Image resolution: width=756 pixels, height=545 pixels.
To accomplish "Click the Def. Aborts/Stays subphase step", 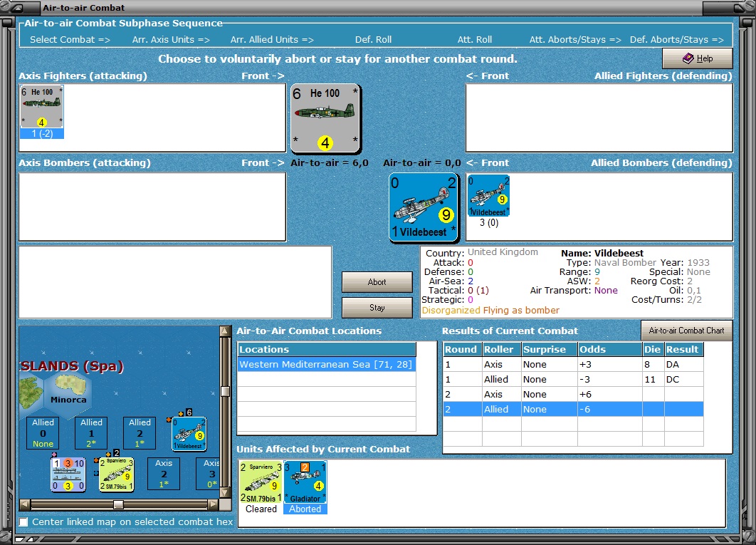I will pyautogui.click(x=676, y=40).
